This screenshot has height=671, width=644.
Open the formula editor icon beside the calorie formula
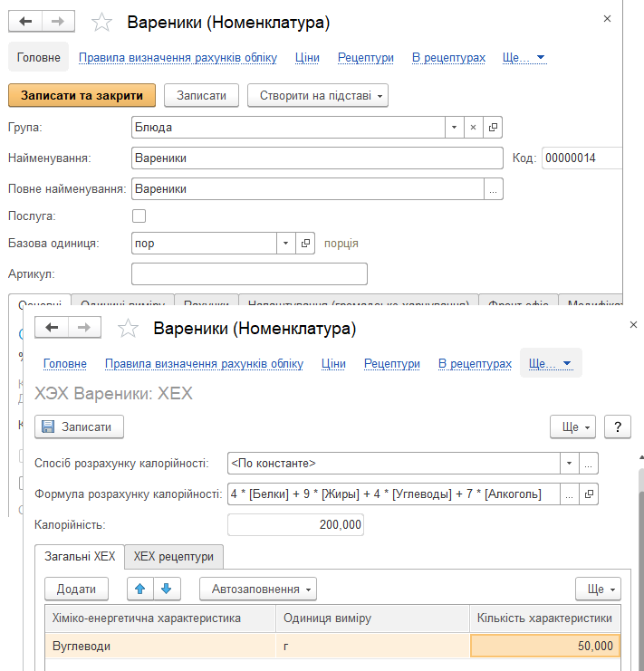589,494
